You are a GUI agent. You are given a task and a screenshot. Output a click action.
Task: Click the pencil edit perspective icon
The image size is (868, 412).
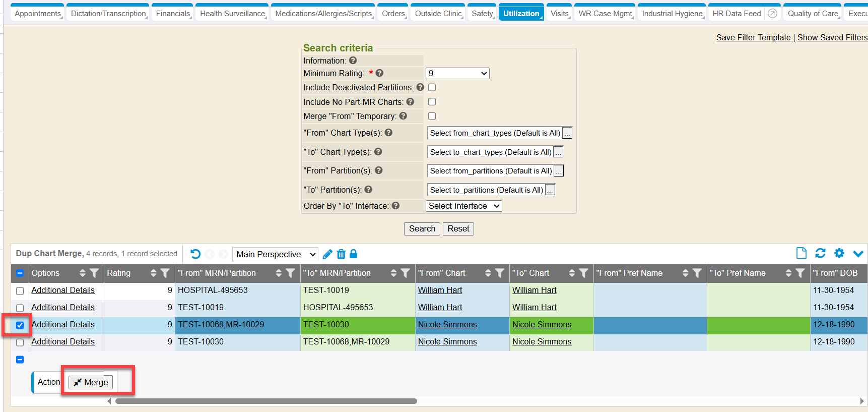pos(327,254)
